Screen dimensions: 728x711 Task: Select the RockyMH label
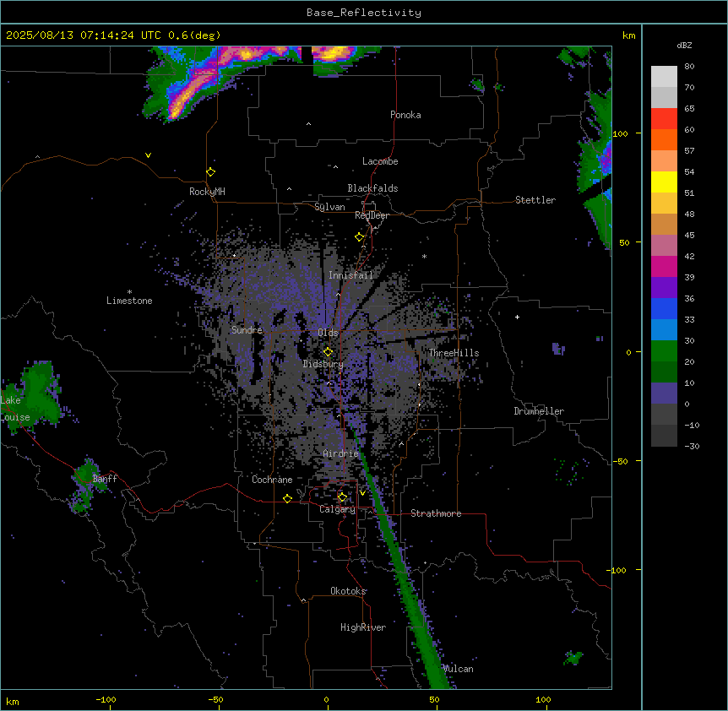point(207,192)
